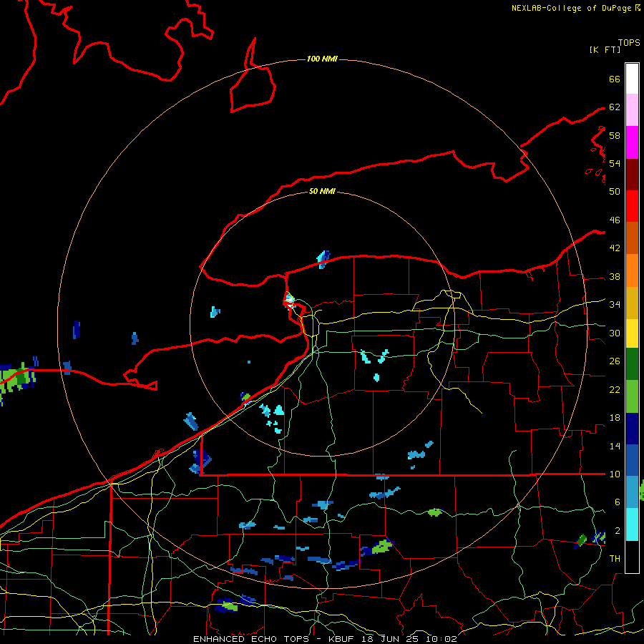This screenshot has width=644, height=644.
Task: Select the TOPS legend title
Action: click(x=629, y=42)
